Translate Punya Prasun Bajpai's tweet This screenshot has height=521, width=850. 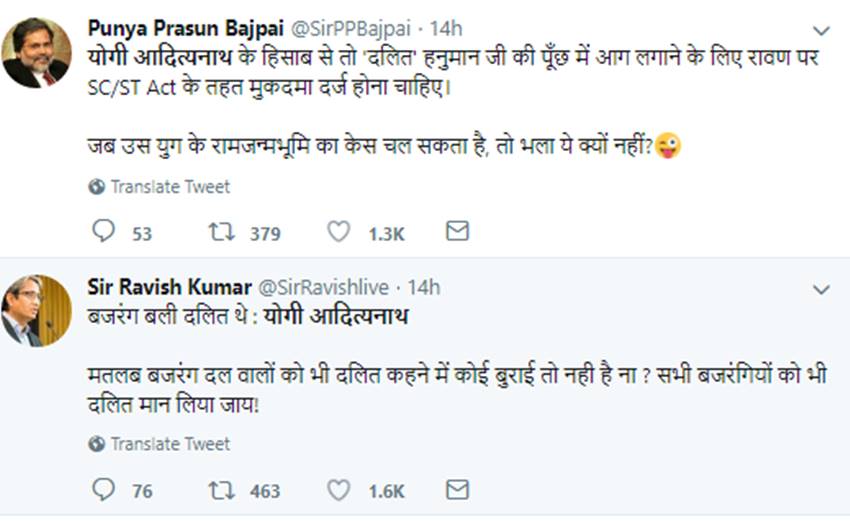coord(170,187)
